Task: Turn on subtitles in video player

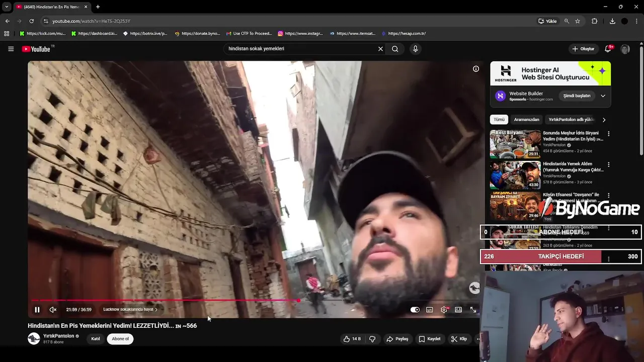Action: 430,310
